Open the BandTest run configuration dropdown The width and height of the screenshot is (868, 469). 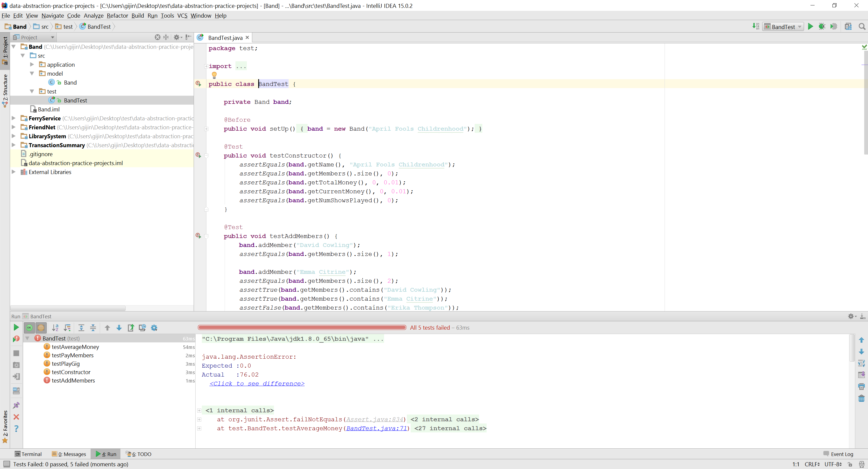tap(783, 27)
